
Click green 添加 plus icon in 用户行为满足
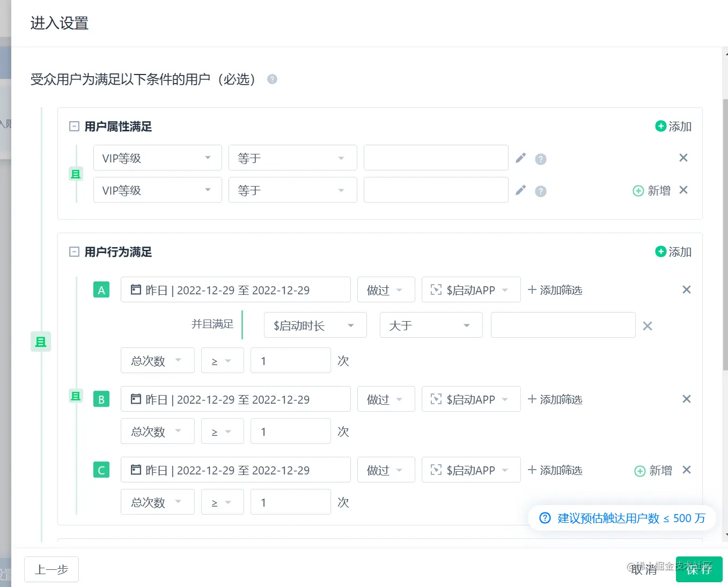click(x=660, y=251)
